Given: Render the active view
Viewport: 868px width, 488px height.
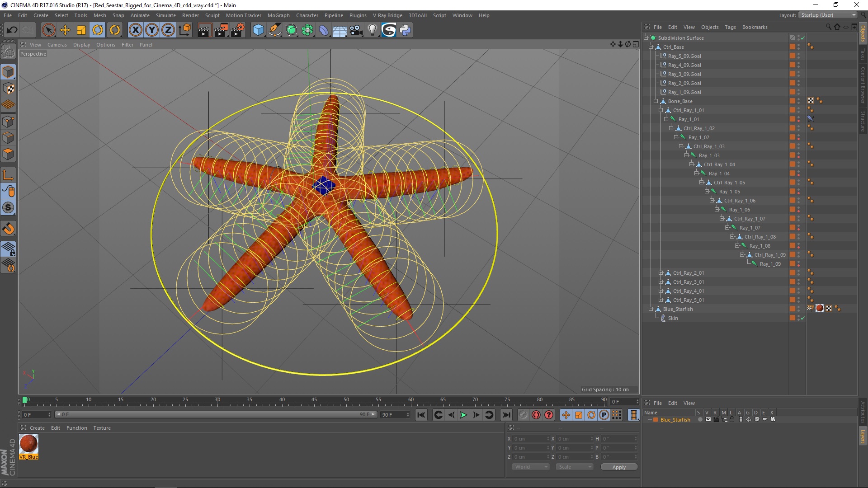Looking at the screenshot, I should point(204,30).
